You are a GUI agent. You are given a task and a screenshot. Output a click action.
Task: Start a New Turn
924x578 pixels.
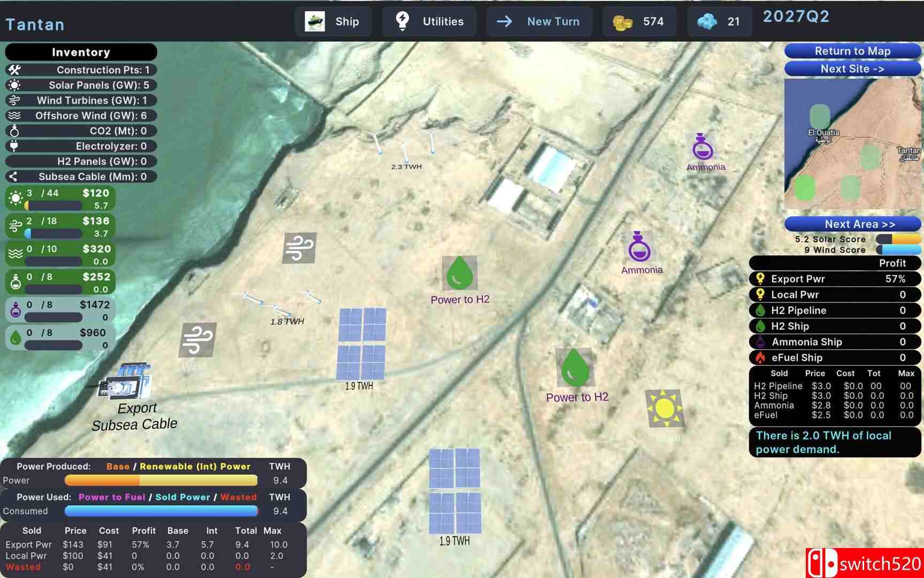(538, 21)
